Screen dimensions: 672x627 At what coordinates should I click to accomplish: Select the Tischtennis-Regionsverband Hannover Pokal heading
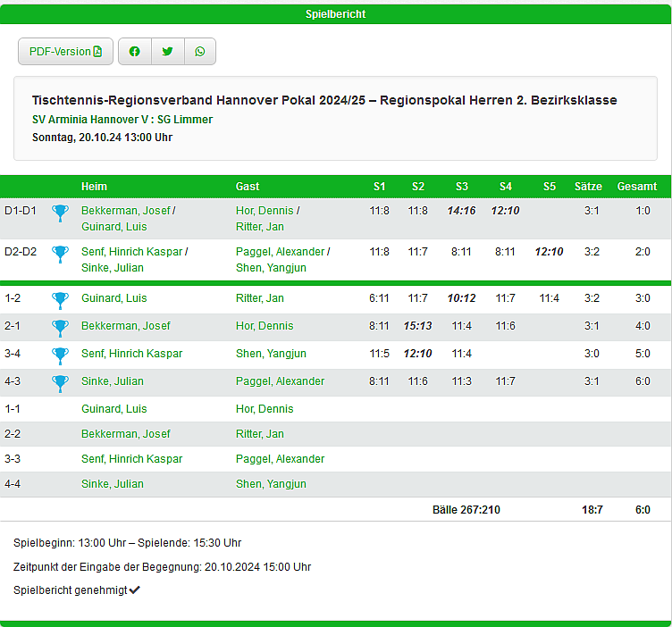324,100
